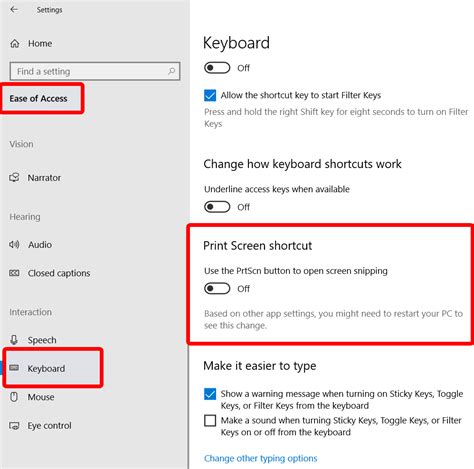The image size is (474, 469).
Task: Select the Narrator icon in sidebar
Action: [x=14, y=177]
